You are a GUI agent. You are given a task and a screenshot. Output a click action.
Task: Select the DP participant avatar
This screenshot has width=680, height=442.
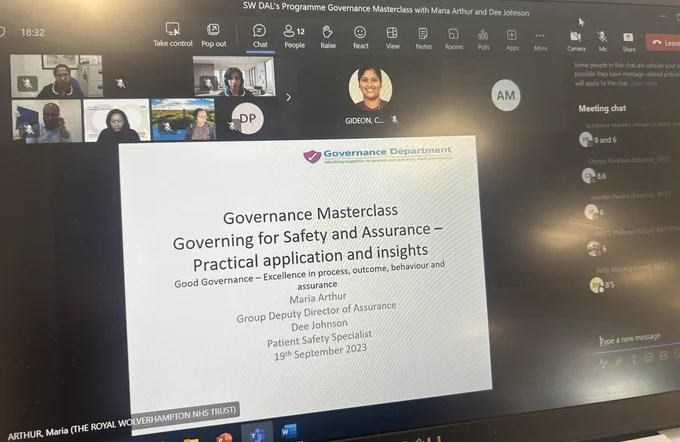(x=247, y=118)
